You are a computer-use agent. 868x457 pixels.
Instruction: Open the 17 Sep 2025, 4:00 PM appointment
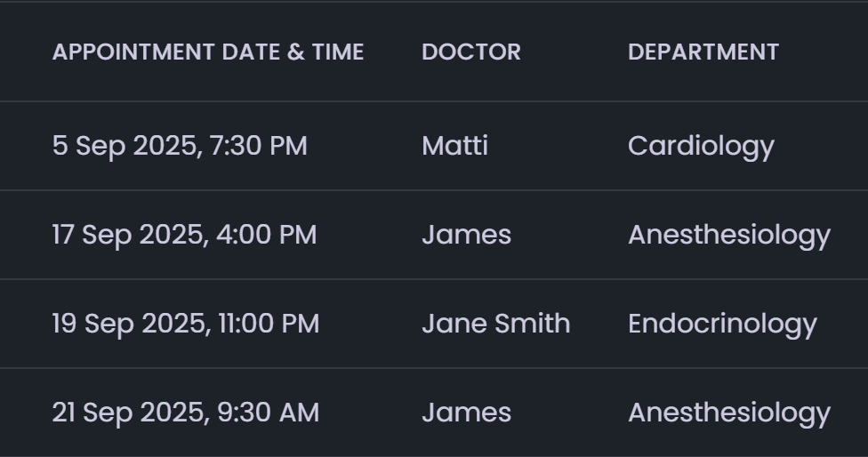[184, 235]
